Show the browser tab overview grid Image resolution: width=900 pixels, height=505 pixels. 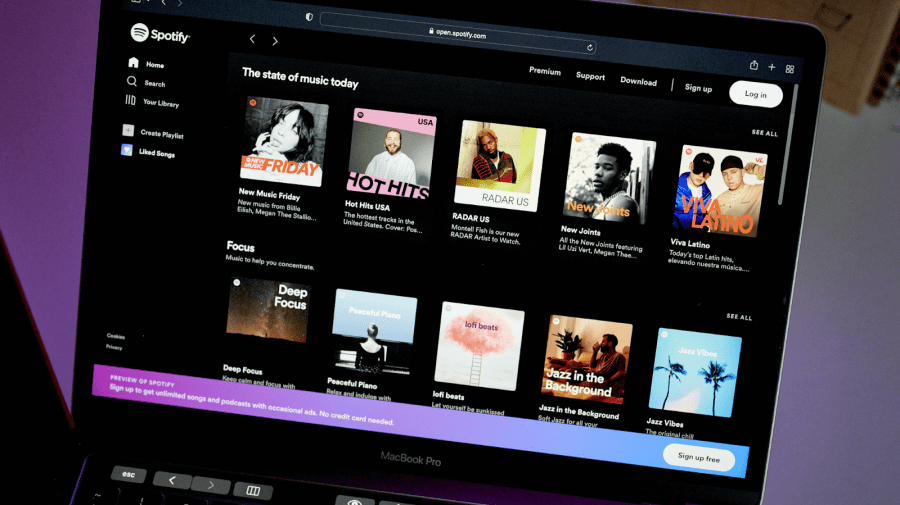[790, 69]
